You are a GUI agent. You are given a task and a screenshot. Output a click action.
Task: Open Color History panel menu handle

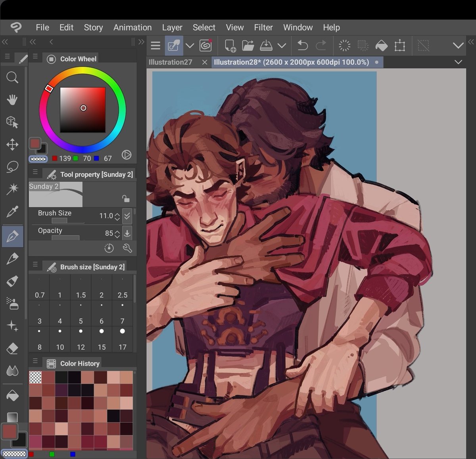pyautogui.click(x=35, y=360)
